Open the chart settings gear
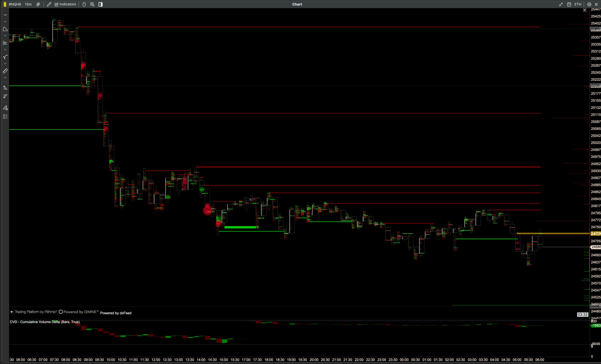Screen dimensions: 601x364 click(589, 4)
